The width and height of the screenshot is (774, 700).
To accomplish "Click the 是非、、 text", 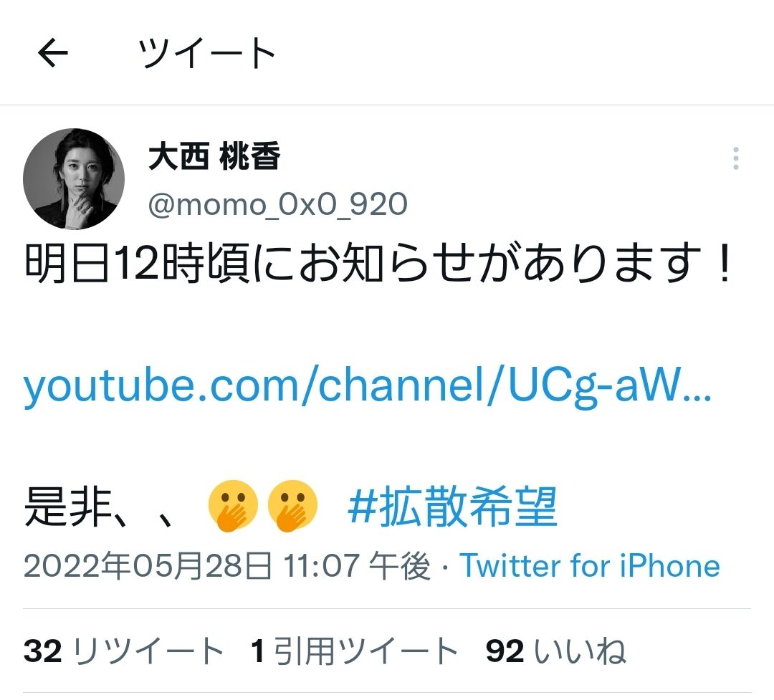I will click(99, 507).
